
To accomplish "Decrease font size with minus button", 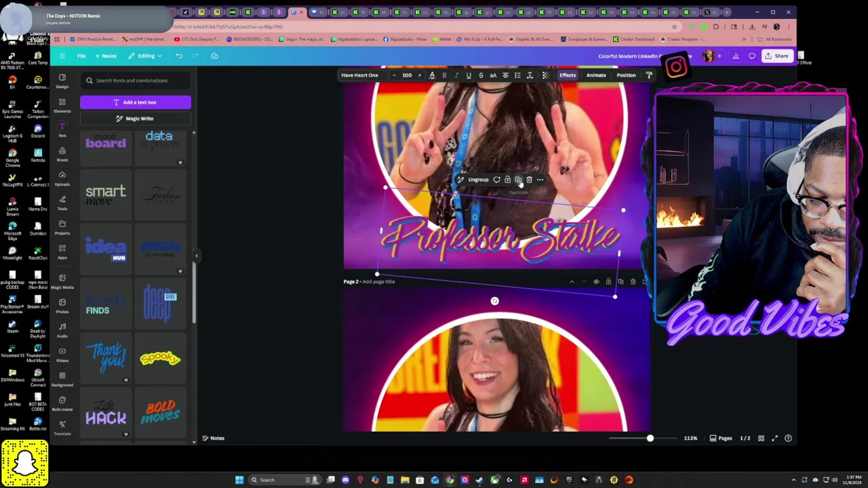I will (394, 75).
